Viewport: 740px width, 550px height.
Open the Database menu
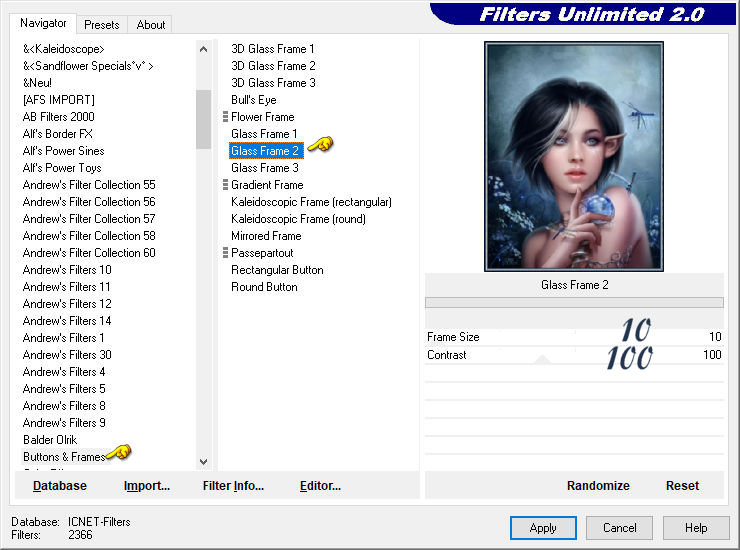coord(60,486)
